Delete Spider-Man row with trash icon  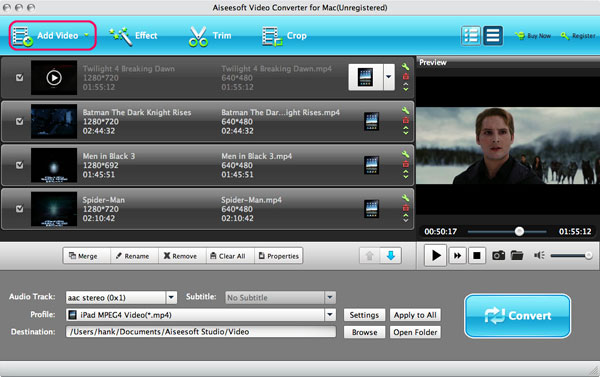point(406,208)
